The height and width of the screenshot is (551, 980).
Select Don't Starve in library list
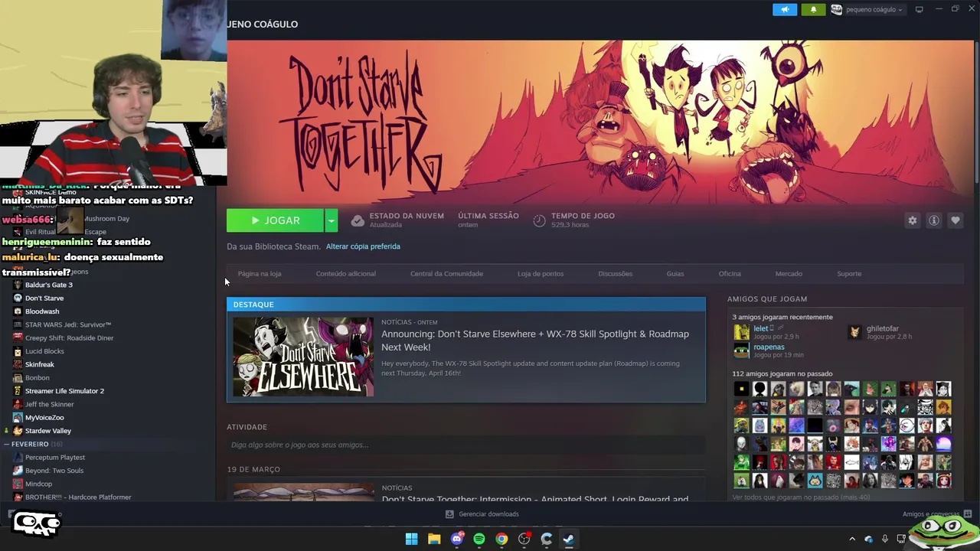[x=44, y=298]
